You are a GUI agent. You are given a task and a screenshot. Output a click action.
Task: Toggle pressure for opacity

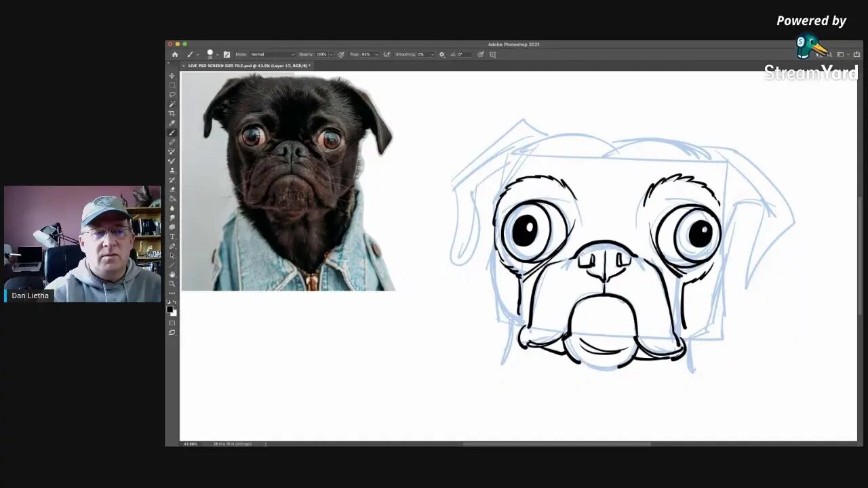pyautogui.click(x=341, y=54)
